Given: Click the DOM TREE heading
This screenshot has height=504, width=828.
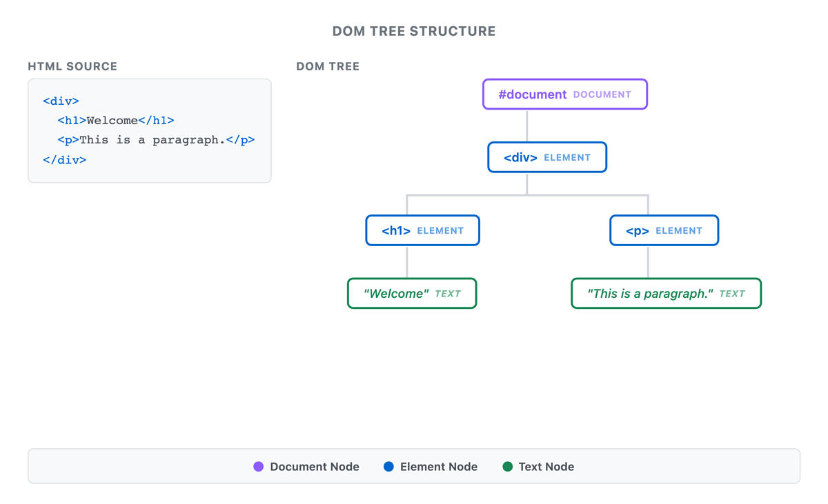Looking at the screenshot, I should pos(328,66).
